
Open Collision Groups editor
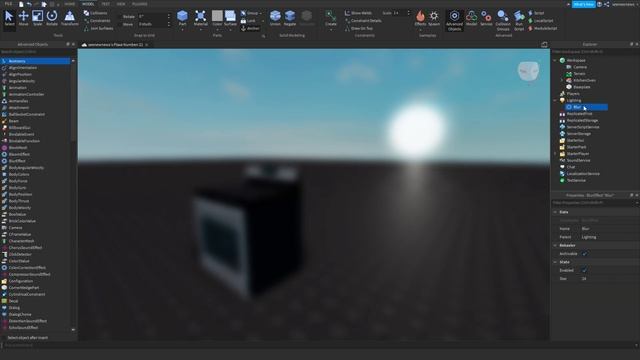(x=503, y=20)
